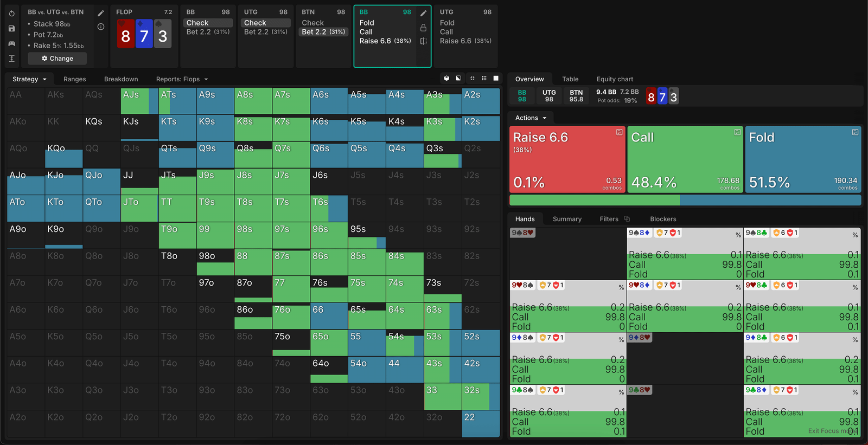Open the Actions dropdown
868x445 pixels.
[x=531, y=118]
